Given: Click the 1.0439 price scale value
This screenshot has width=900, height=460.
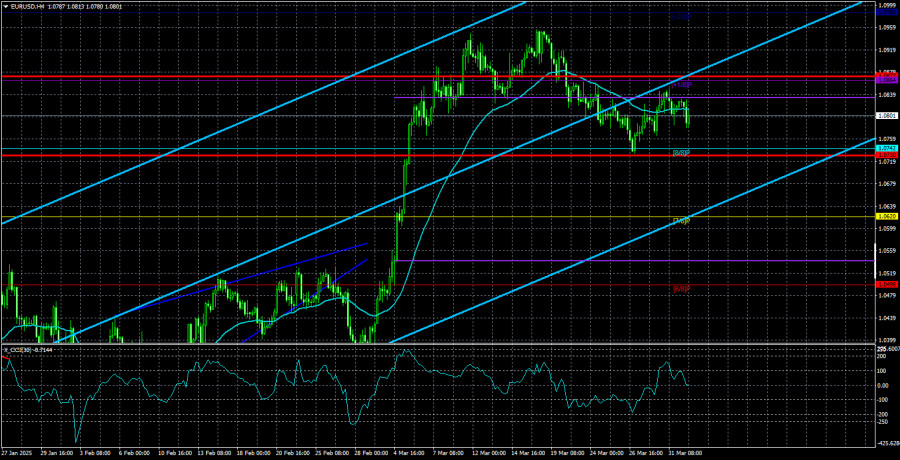Looking at the screenshot, I should pyautogui.click(x=887, y=318).
